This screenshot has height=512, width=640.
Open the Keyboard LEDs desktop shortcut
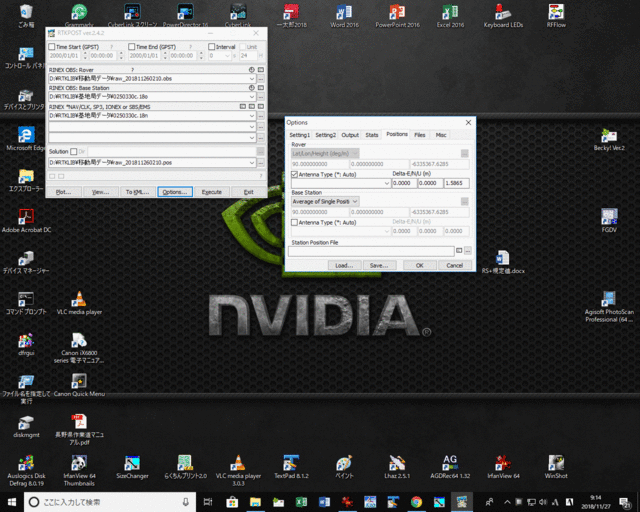point(503,15)
